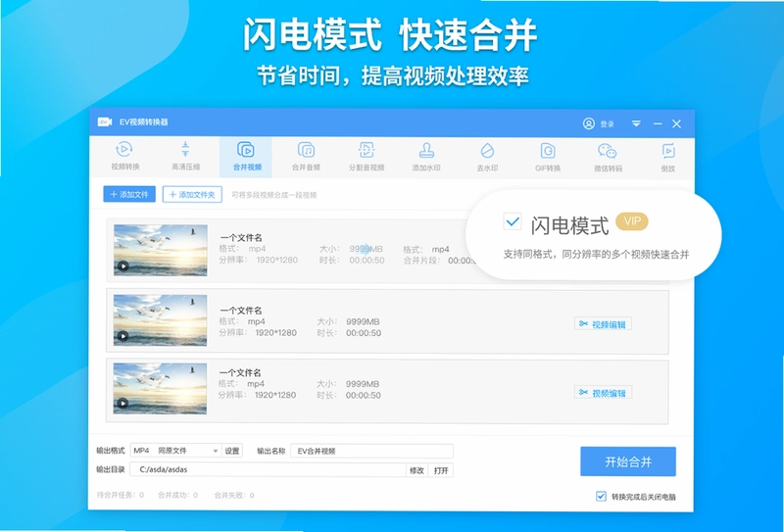Click the 添加文件 add file button
Image resolution: width=784 pixels, height=532 pixels.
[129, 195]
